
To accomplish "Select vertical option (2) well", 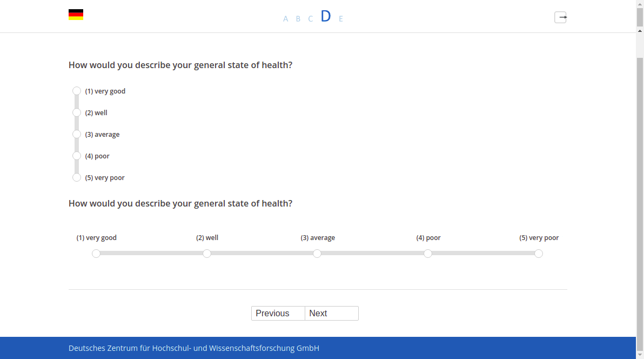I will [x=76, y=112].
